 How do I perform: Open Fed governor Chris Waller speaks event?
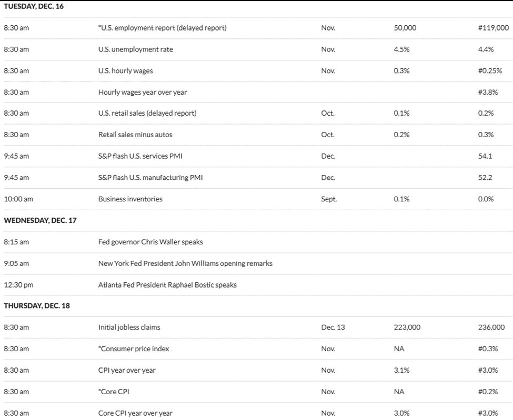point(150,242)
